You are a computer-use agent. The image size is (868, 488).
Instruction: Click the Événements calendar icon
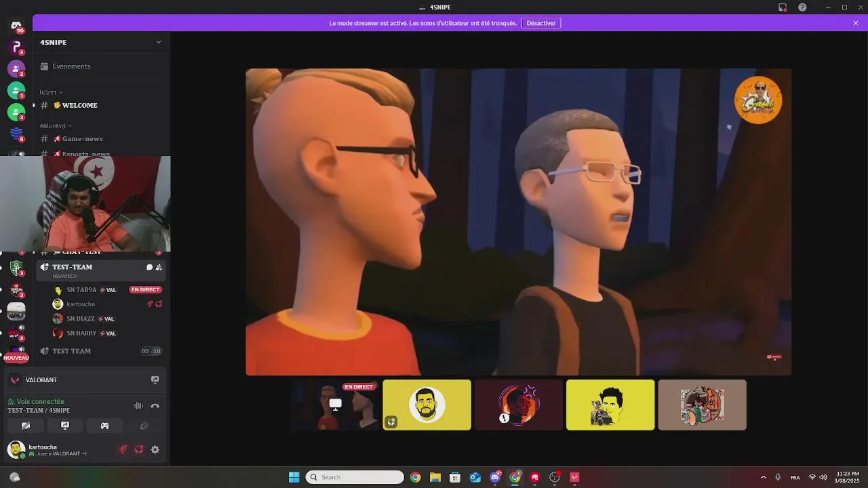pyautogui.click(x=44, y=66)
